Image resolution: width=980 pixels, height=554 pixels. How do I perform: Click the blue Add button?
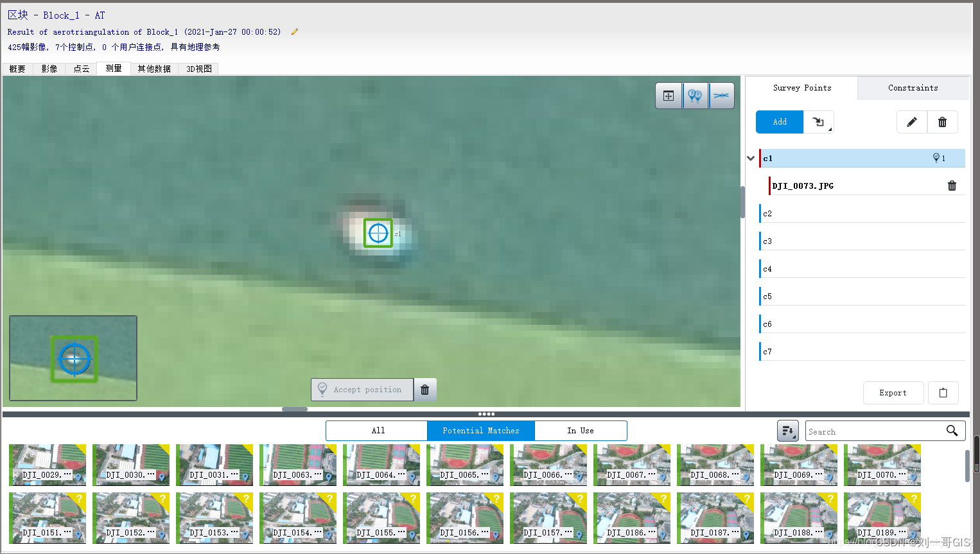(x=780, y=122)
